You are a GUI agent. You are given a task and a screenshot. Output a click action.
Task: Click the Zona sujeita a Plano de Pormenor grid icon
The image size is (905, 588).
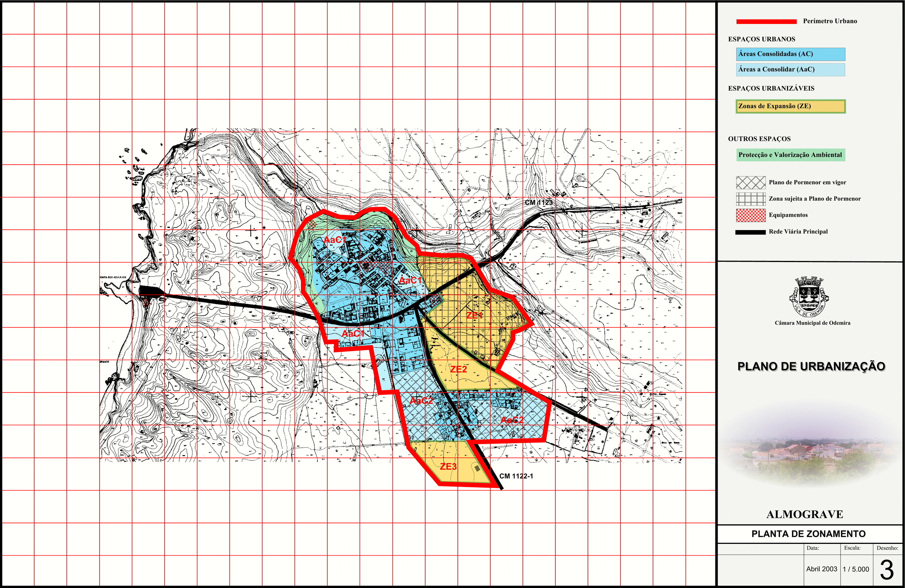point(750,199)
